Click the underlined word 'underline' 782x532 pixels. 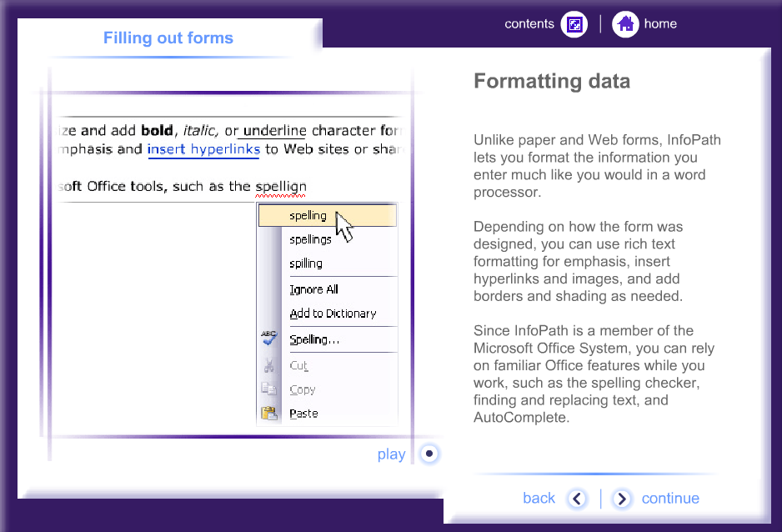pos(275,131)
